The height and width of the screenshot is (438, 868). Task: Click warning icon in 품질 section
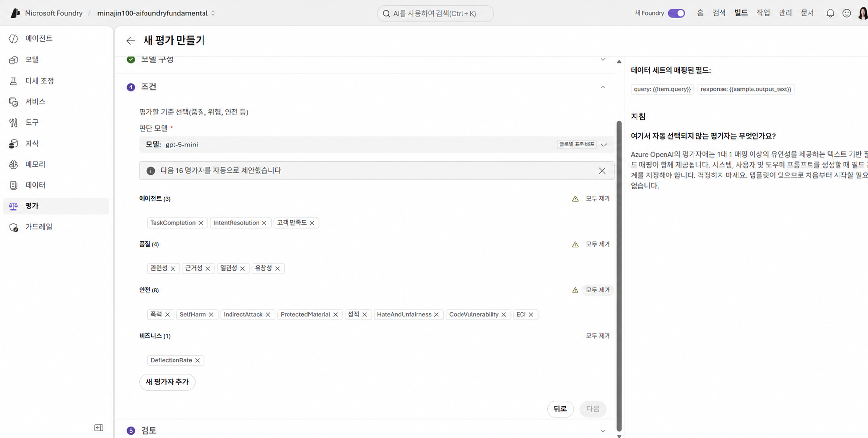575,244
